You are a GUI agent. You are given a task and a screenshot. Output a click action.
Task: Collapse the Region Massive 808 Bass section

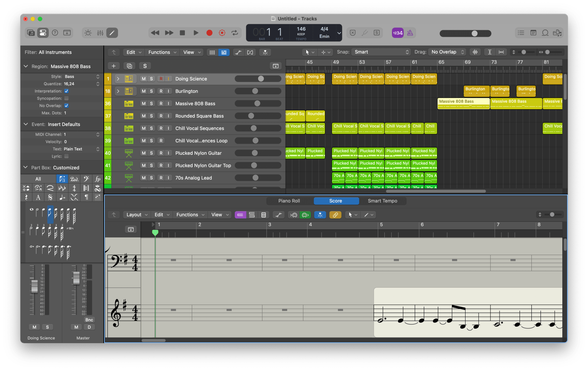tap(26, 66)
